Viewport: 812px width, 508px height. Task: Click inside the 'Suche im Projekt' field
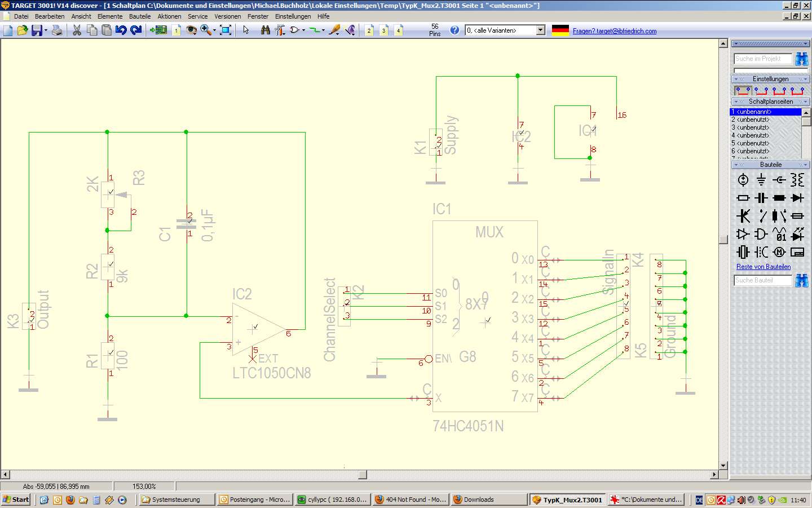tap(763, 59)
